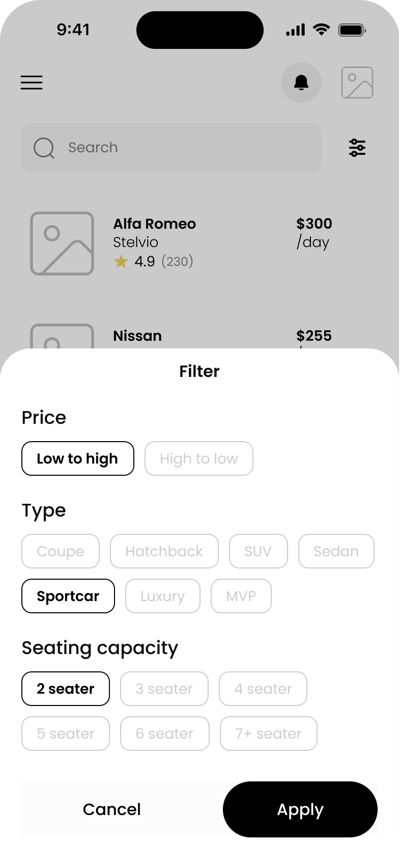The image size is (400, 868).
Task: Pick the Sedan type filter
Action: (x=336, y=551)
